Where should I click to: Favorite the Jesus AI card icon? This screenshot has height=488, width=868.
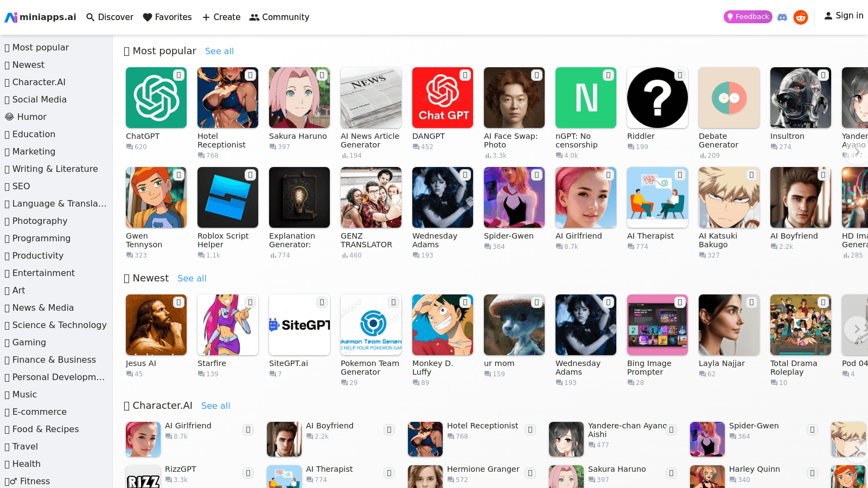click(178, 303)
